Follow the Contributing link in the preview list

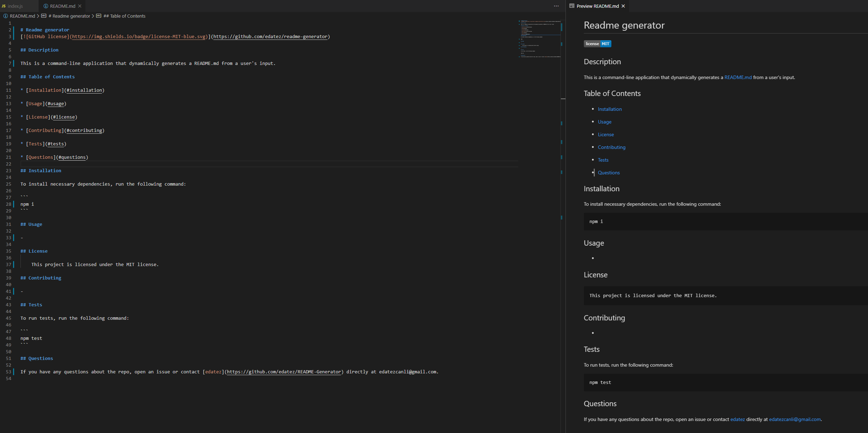click(611, 147)
